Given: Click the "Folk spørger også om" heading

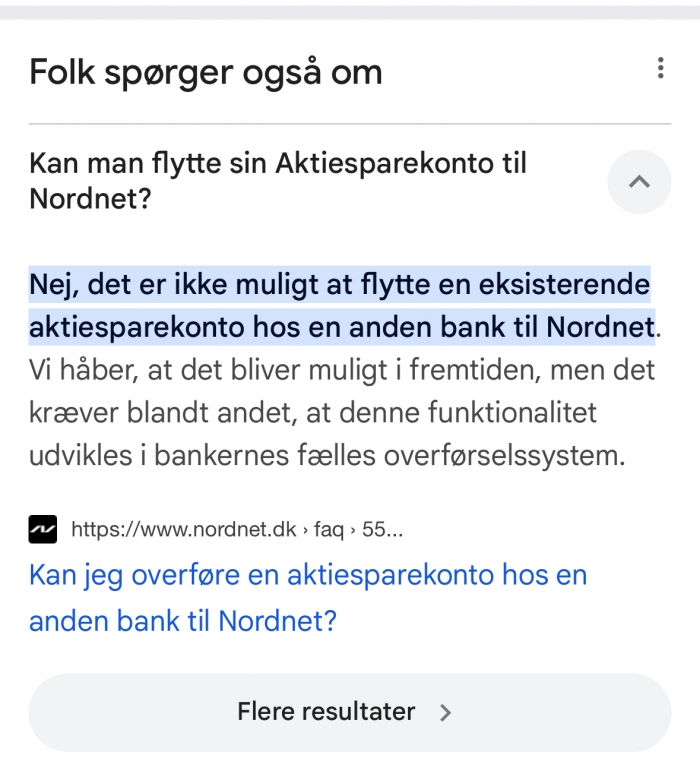Looking at the screenshot, I should click(205, 72).
